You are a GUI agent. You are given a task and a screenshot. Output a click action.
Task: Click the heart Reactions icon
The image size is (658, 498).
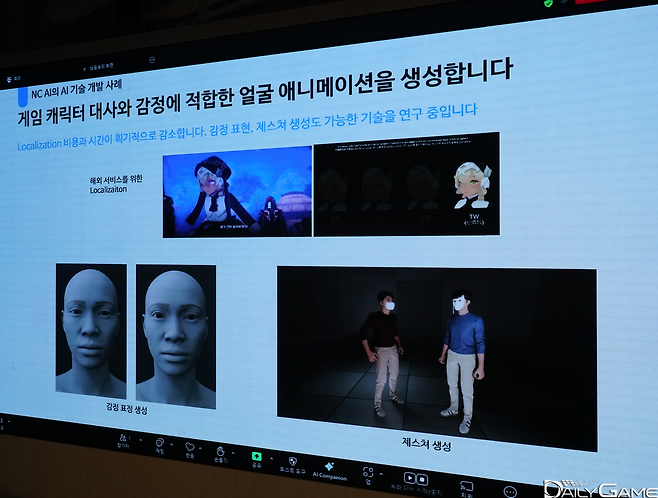coord(190,447)
